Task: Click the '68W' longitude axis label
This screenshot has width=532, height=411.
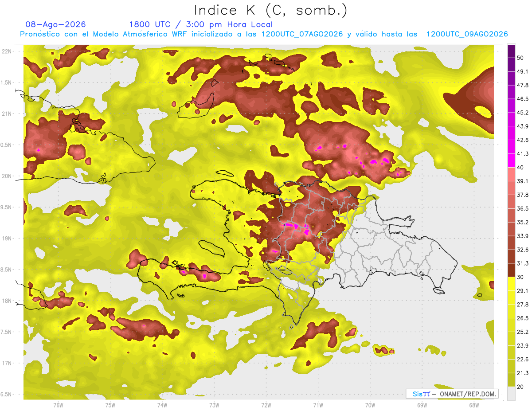Action: [x=474, y=405]
